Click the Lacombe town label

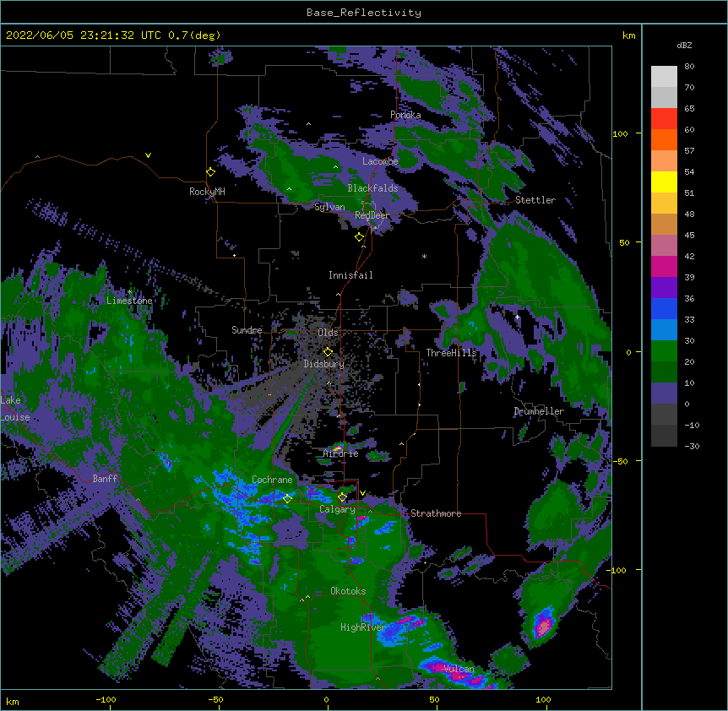(380, 161)
